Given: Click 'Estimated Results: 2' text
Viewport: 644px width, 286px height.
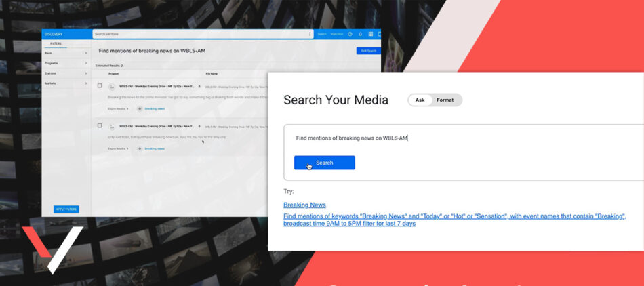Looking at the screenshot, I should pyautogui.click(x=109, y=66).
